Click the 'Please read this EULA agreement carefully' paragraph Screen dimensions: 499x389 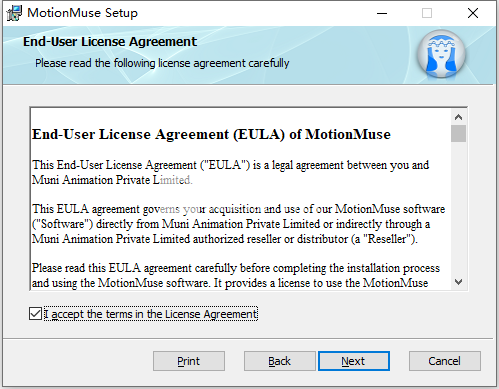[236, 275]
